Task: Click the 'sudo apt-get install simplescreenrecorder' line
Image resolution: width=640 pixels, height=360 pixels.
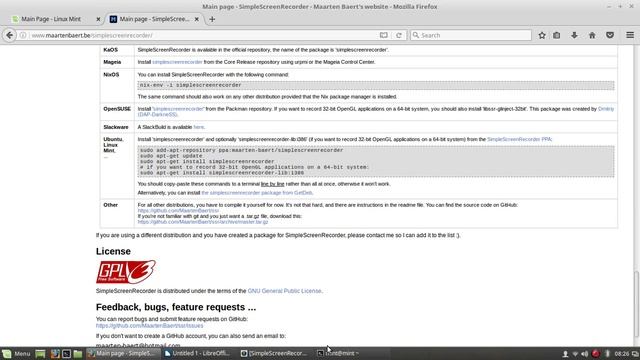Action: click(207, 162)
